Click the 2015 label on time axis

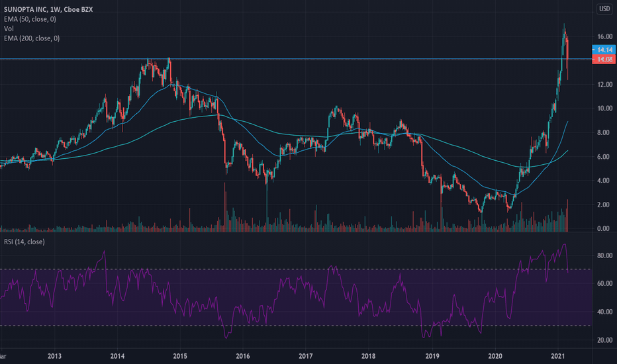(180, 356)
